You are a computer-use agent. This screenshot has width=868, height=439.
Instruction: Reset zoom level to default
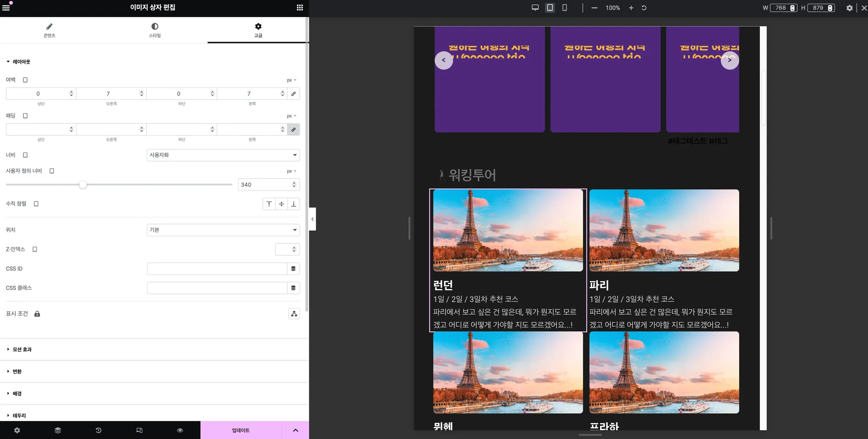[644, 8]
